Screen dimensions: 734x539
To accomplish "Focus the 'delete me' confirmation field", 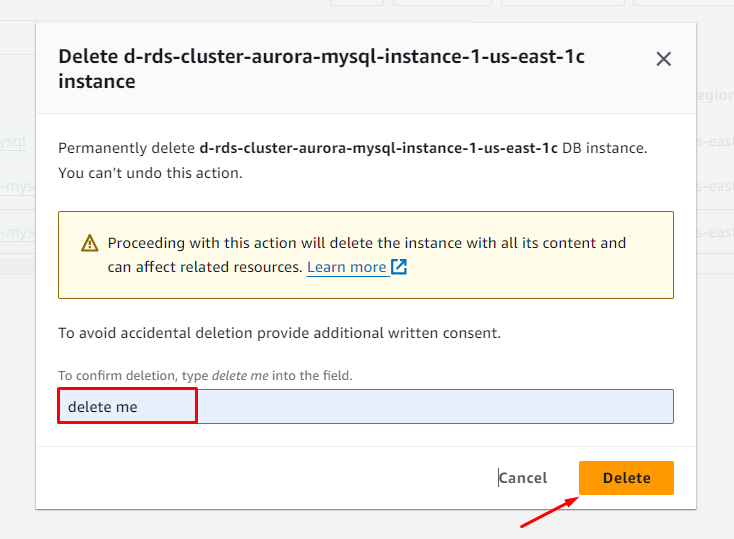I will click(x=365, y=407).
